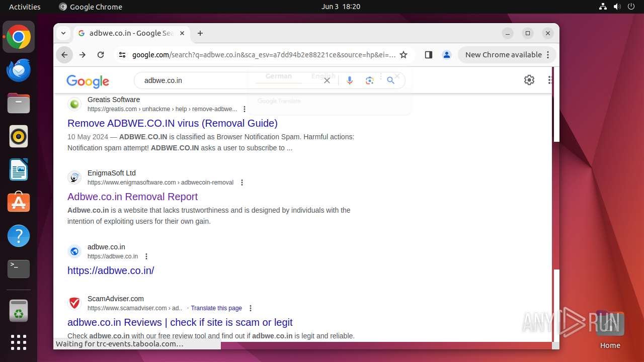644x362 pixels.
Task: Click the adbwe.co.in globe favicon
Action: [x=74, y=251]
